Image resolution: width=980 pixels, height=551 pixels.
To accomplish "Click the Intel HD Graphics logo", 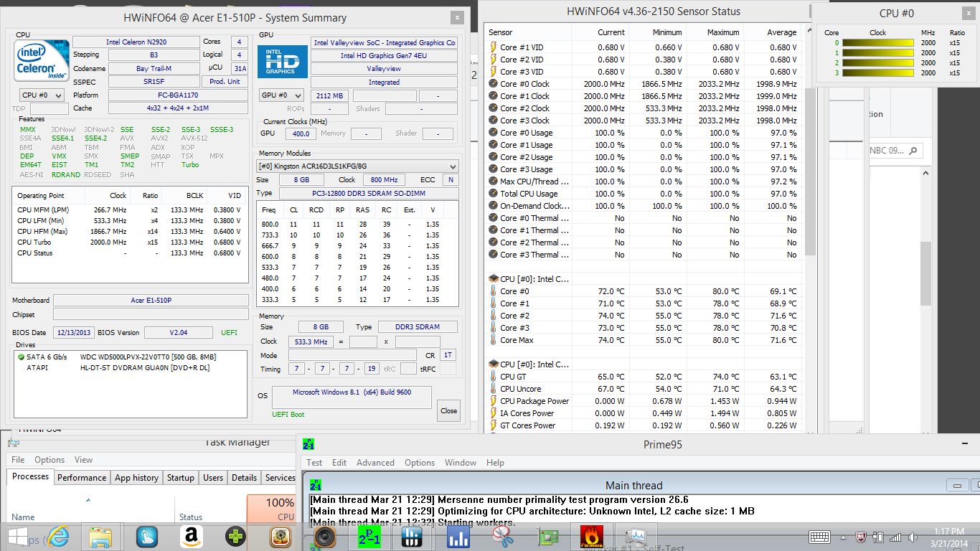I will click(283, 62).
